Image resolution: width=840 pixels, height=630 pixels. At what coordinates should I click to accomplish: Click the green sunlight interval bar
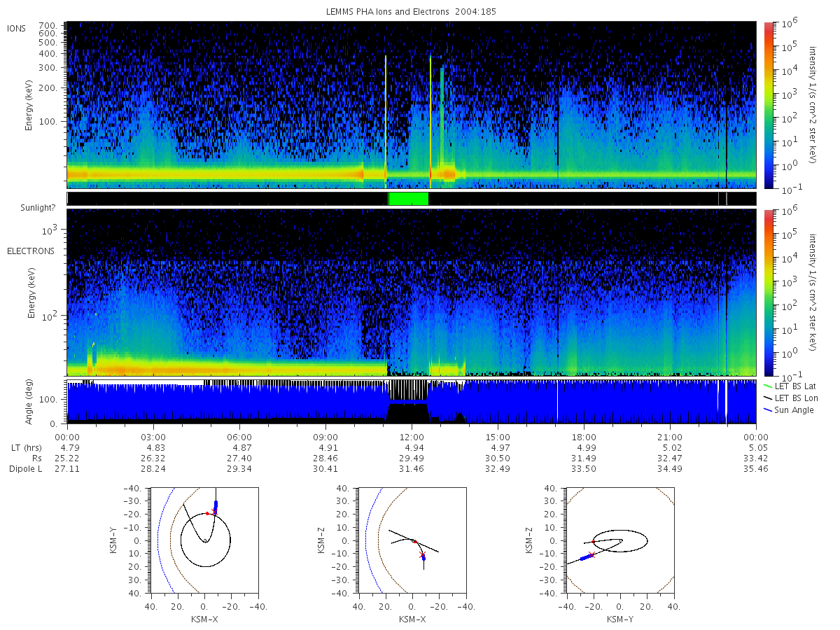(x=408, y=199)
